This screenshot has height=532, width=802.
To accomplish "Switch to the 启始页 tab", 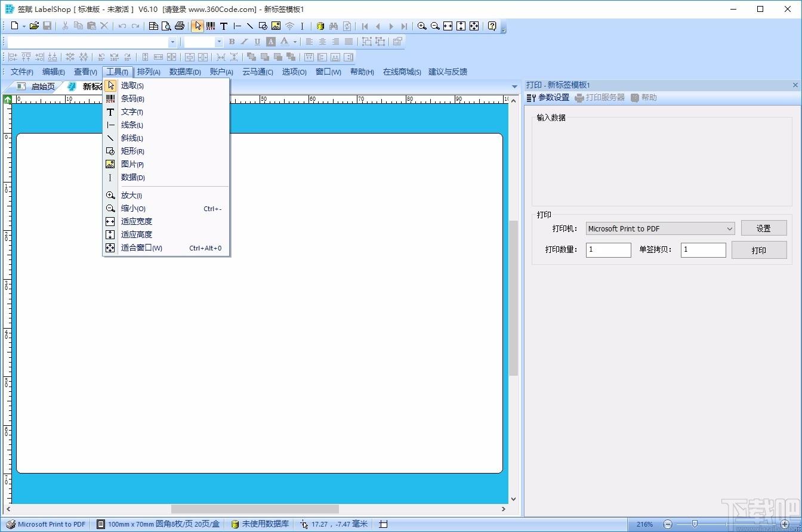I will (x=37, y=86).
